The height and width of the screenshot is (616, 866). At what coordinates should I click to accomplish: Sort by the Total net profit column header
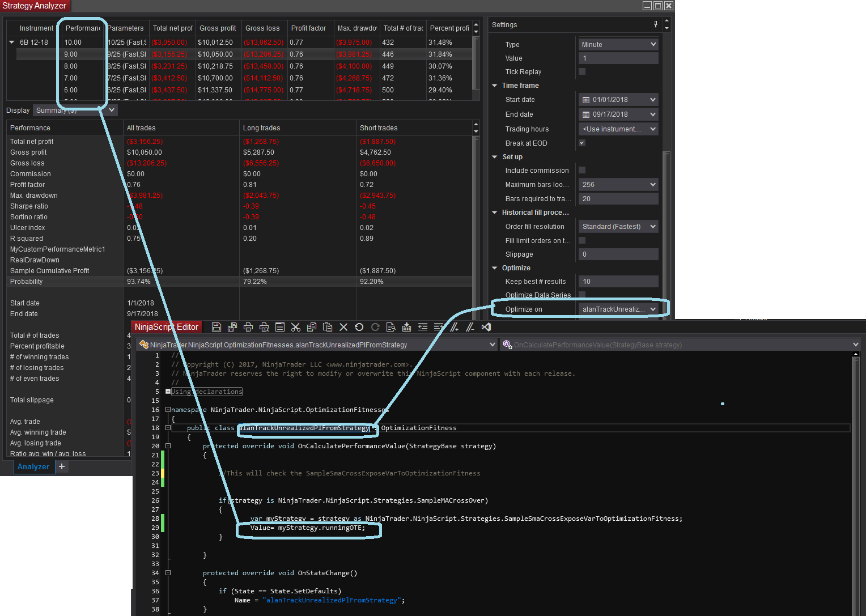pyautogui.click(x=172, y=28)
